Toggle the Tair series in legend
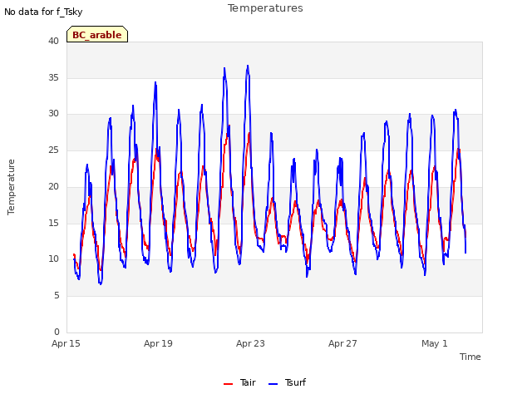 point(239,382)
